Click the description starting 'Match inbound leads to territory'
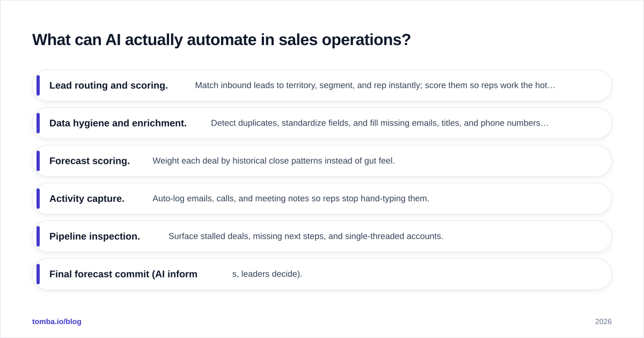Screen dimensions: 644x338 click(375, 85)
